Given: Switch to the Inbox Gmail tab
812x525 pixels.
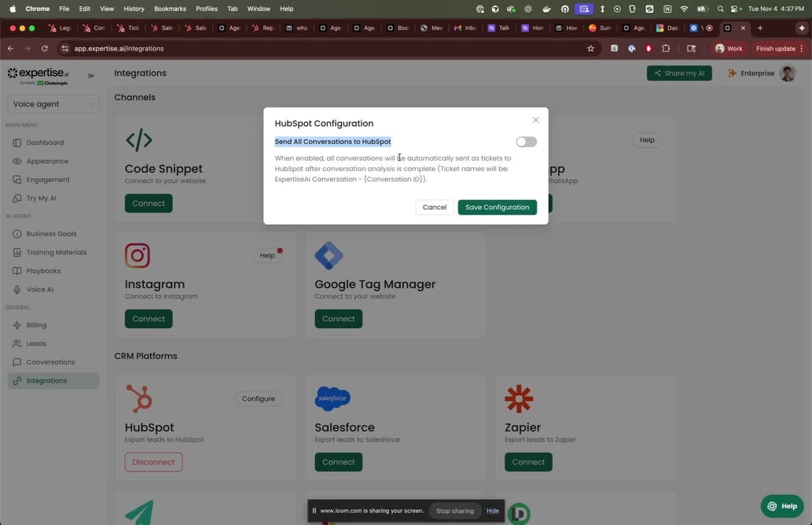Looking at the screenshot, I should [465, 29].
